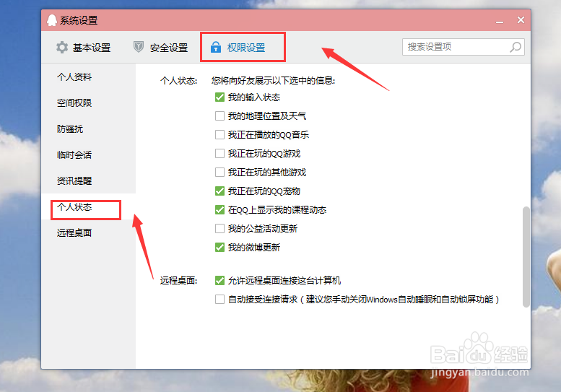Disable 我正在玩的QQ宠物 checkbox
Viewport: 561px width, 392px height.
click(x=219, y=191)
